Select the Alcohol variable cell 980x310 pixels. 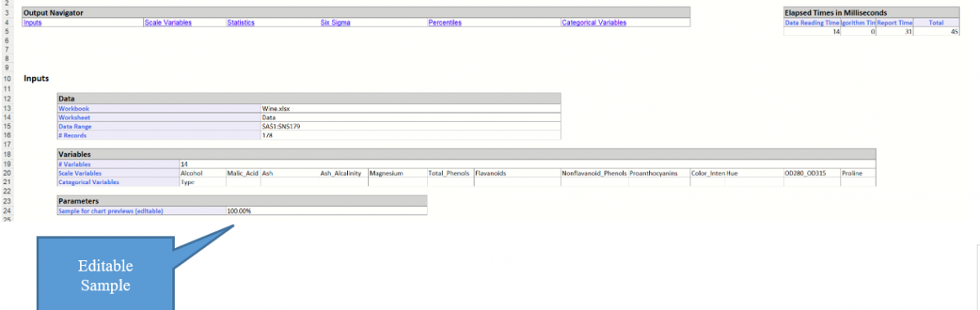tap(203, 173)
